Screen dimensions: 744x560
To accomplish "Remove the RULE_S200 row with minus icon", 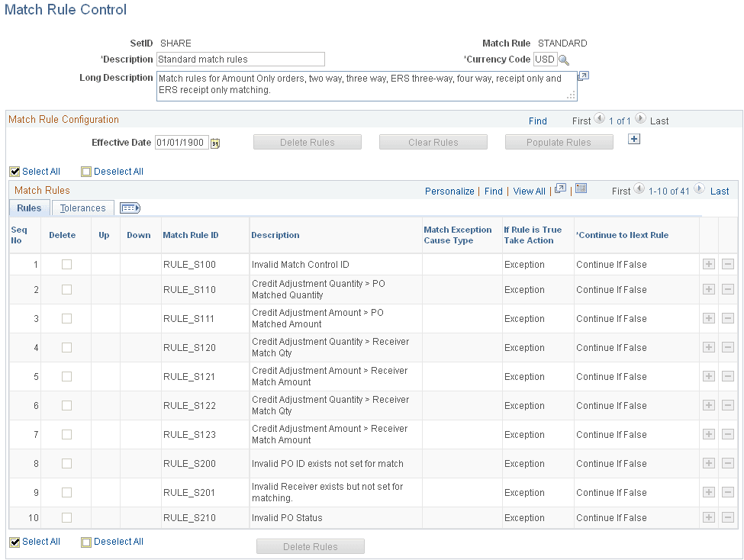I will (728, 463).
